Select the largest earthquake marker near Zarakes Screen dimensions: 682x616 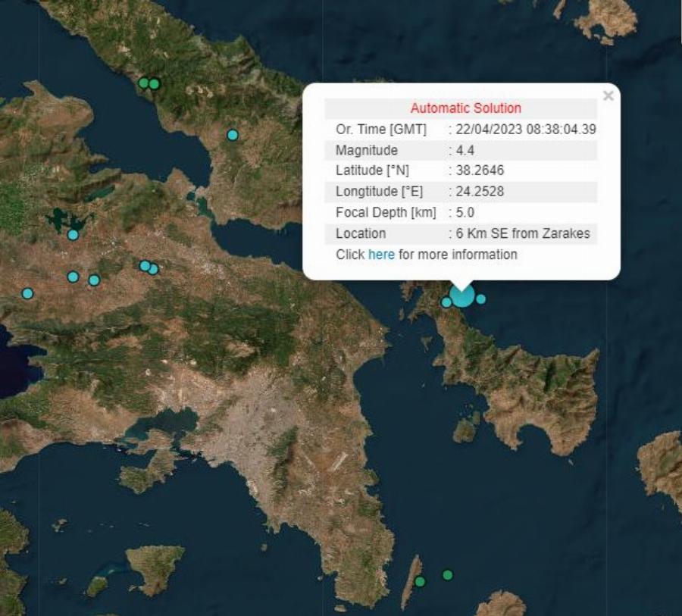click(462, 297)
